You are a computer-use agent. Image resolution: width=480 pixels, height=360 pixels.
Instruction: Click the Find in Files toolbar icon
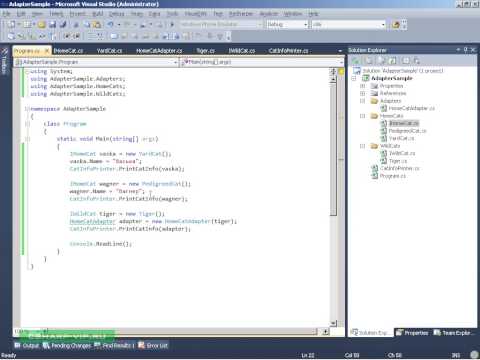(x=396, y=25)
